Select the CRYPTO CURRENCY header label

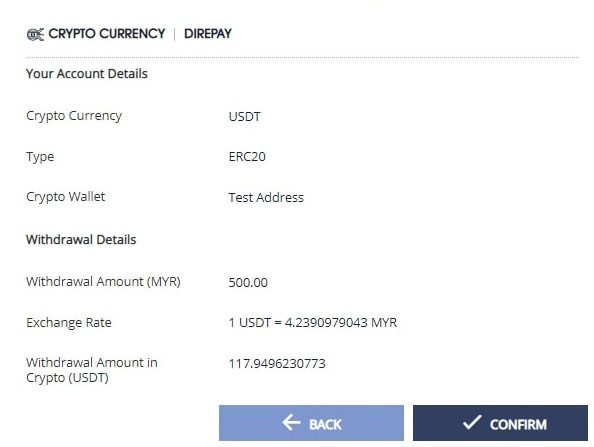[107, 34]
